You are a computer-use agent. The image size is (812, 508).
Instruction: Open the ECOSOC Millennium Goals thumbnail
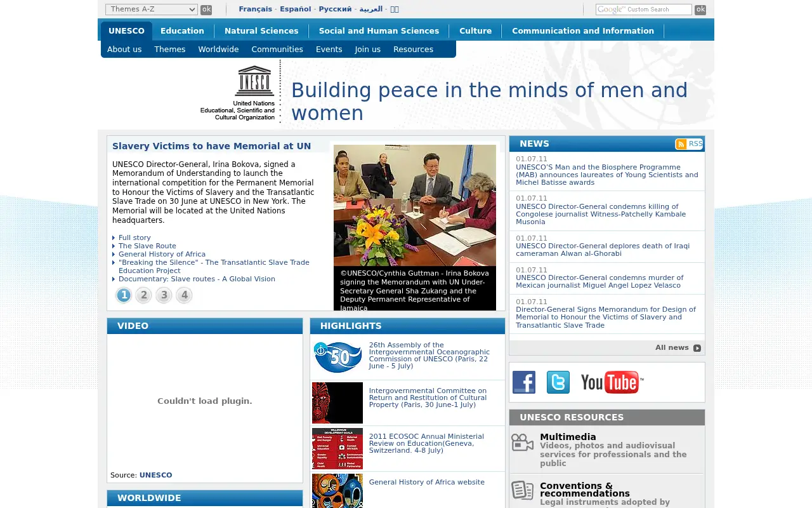click(337, 448)
